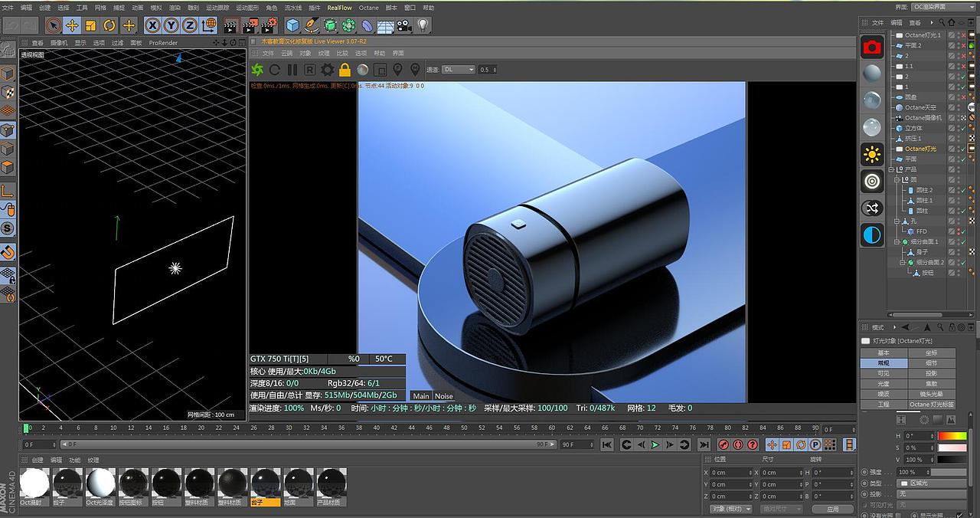Toggle Live Viewer render region icon
980x518 pixels.
tap(380, 70)
